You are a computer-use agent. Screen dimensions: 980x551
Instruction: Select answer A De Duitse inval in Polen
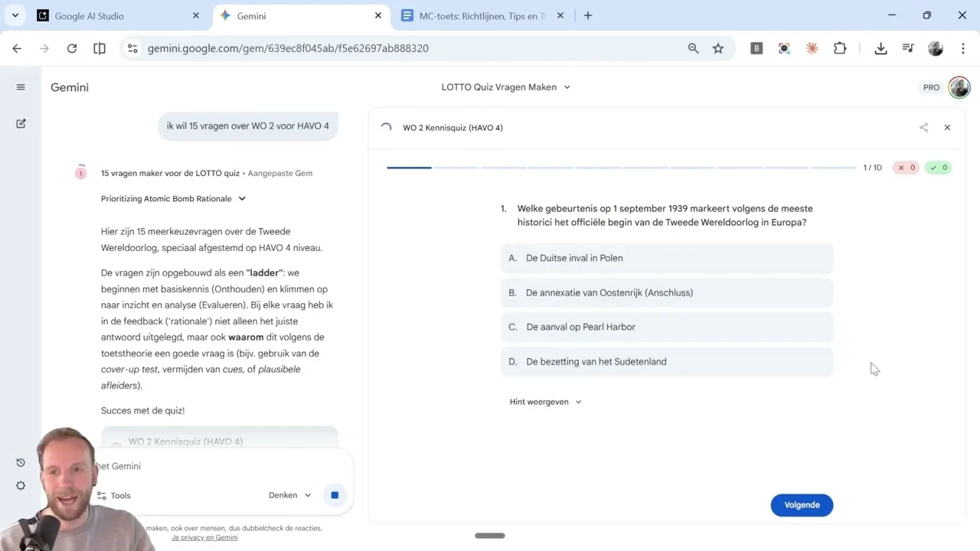666,258
